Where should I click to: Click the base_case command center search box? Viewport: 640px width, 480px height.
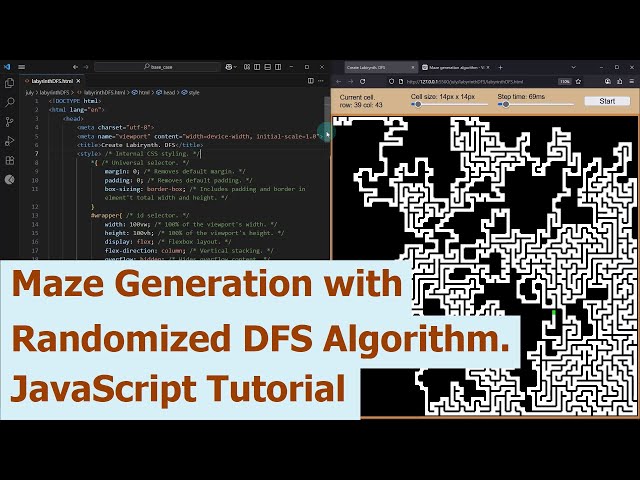pyautogui.click(x=158, y=67)
